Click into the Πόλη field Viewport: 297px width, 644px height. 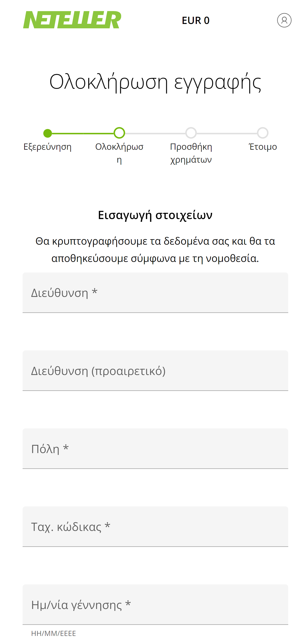tap(155, 448)
